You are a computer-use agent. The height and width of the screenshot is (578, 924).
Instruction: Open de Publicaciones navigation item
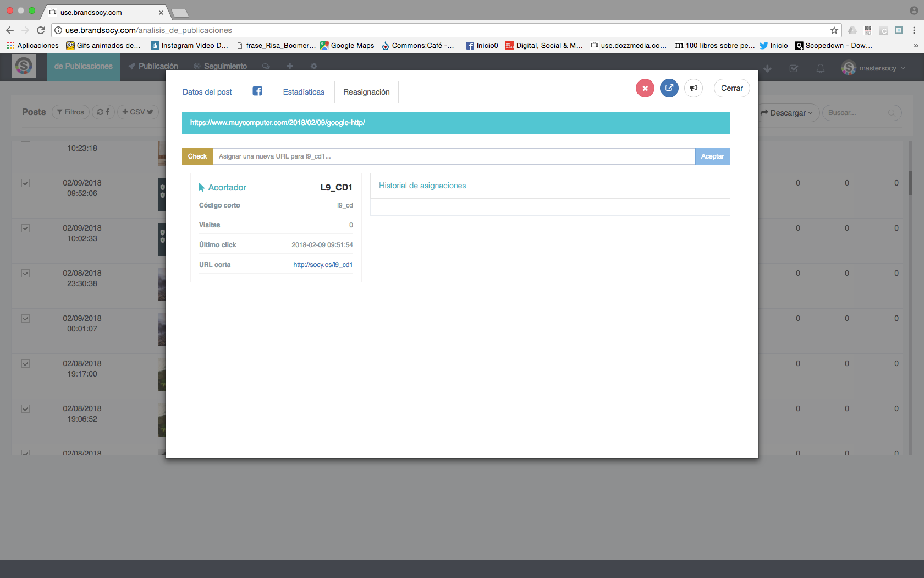click(84, 67)
